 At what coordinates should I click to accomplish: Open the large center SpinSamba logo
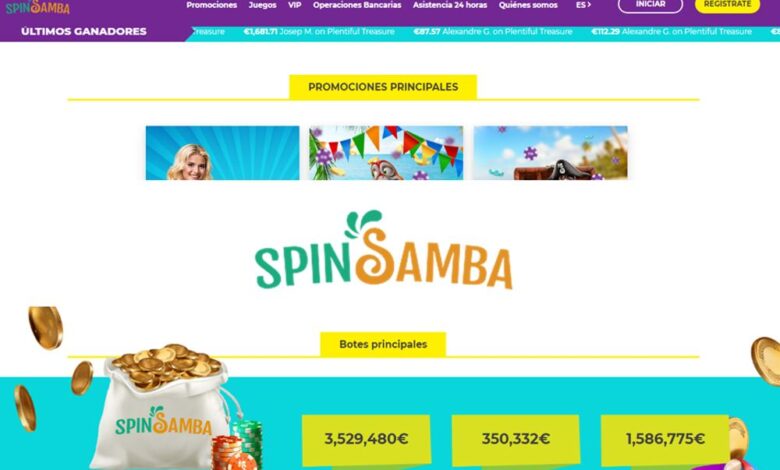coord(383,250)
